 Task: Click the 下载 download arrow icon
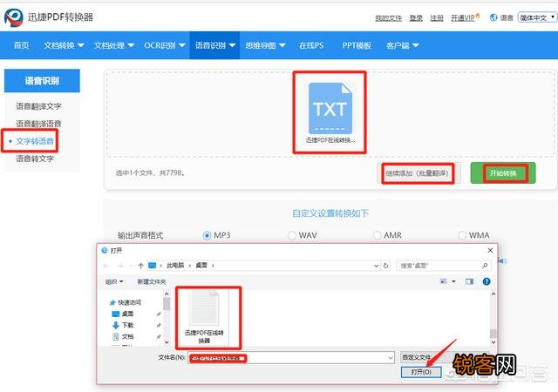pyautogui.click(x=116, y=325)
